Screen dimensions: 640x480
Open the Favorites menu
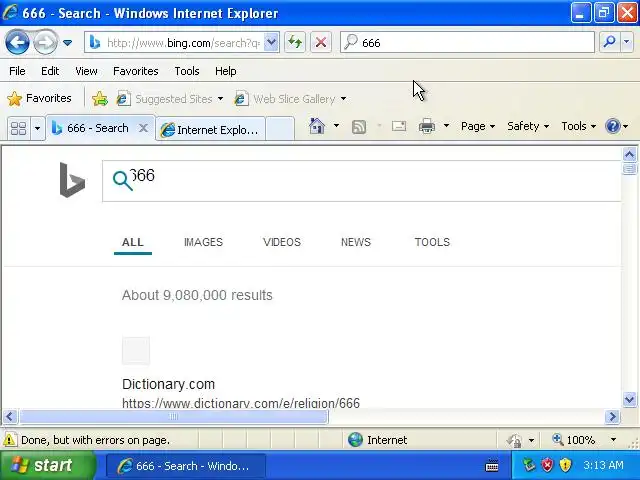click(x=136, y=71)
